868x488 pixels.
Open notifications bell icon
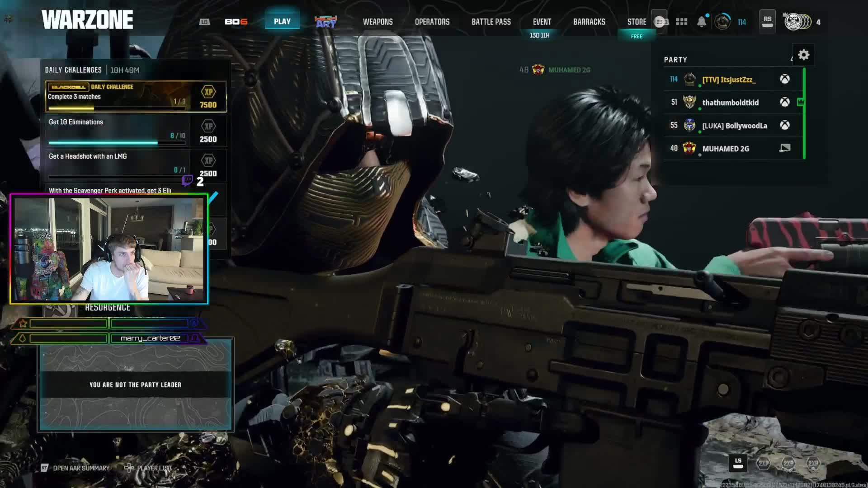click(x=702, y=22)
